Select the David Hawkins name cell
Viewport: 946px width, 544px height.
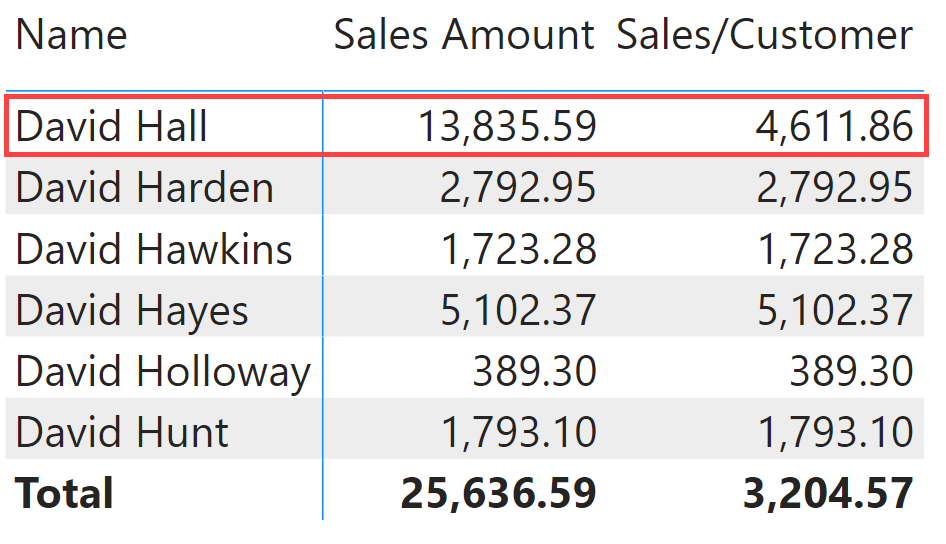(x=154, y=249)
